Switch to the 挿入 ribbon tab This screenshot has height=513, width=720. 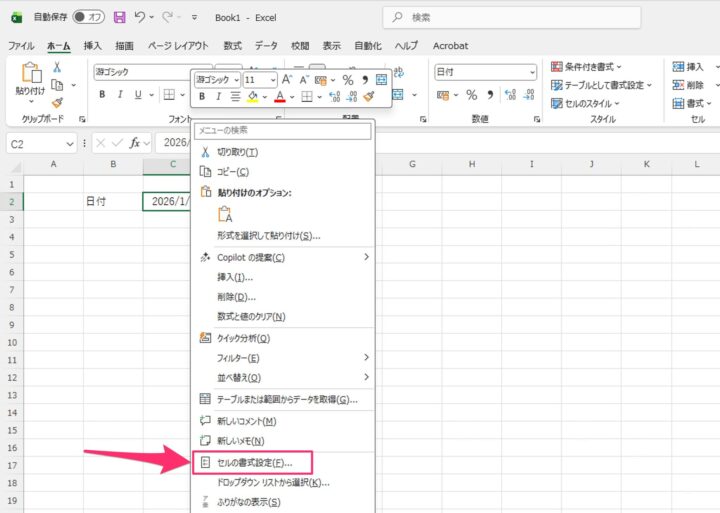[x=92, y=46]
